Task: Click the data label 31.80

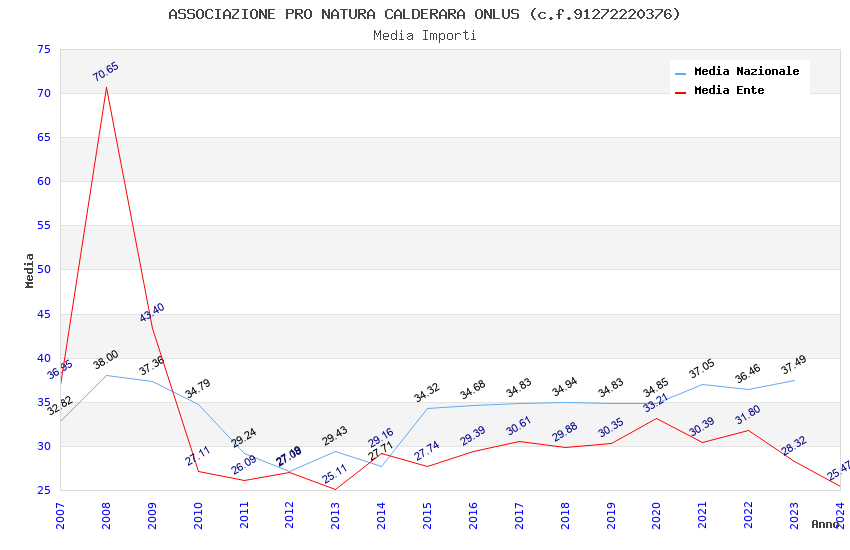Action: tap(748, 415)
